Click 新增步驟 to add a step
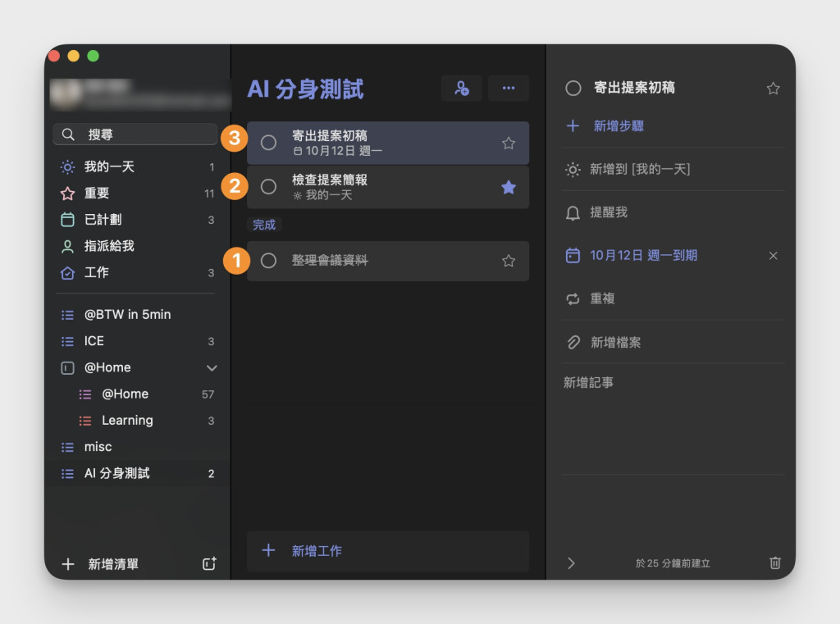 coord(619,126)
